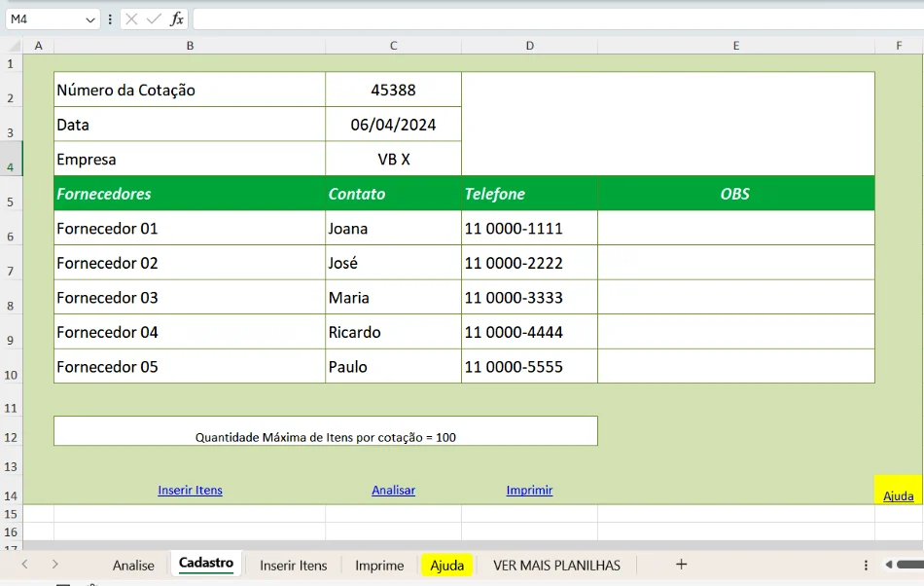Select the Cadastro sheet tab

206,563
